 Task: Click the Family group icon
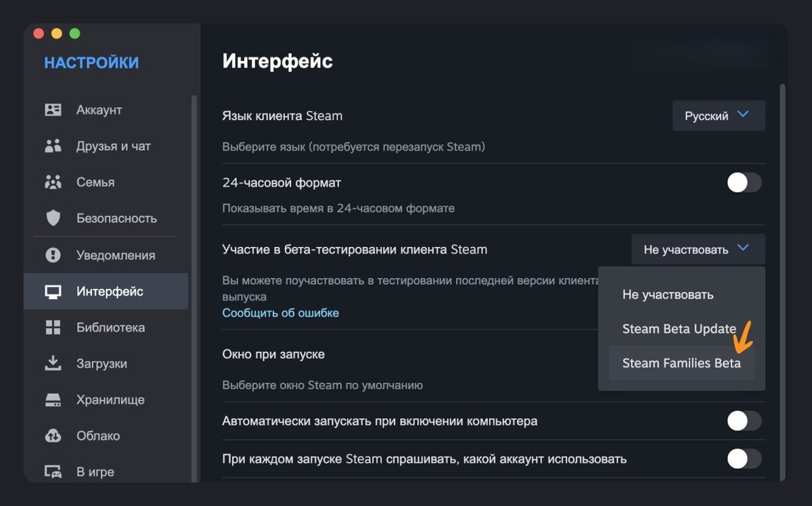click(53, 182)
